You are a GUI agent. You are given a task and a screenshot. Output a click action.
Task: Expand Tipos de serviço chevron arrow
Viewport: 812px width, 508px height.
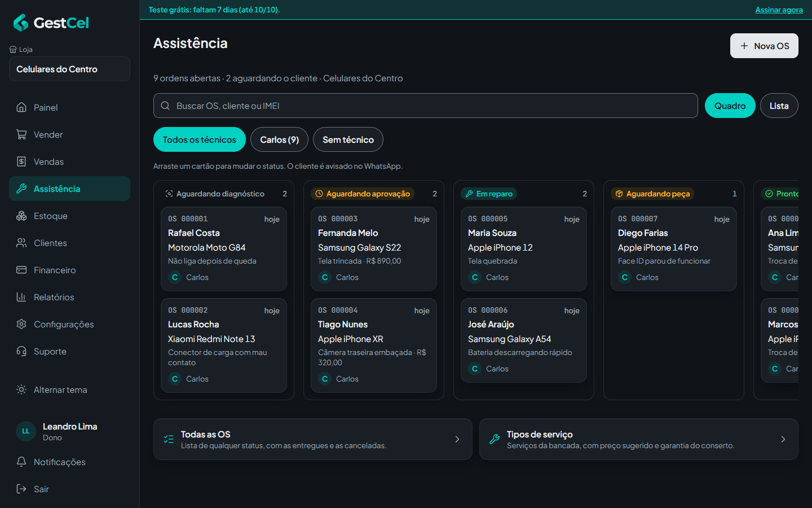pos(783,439)
